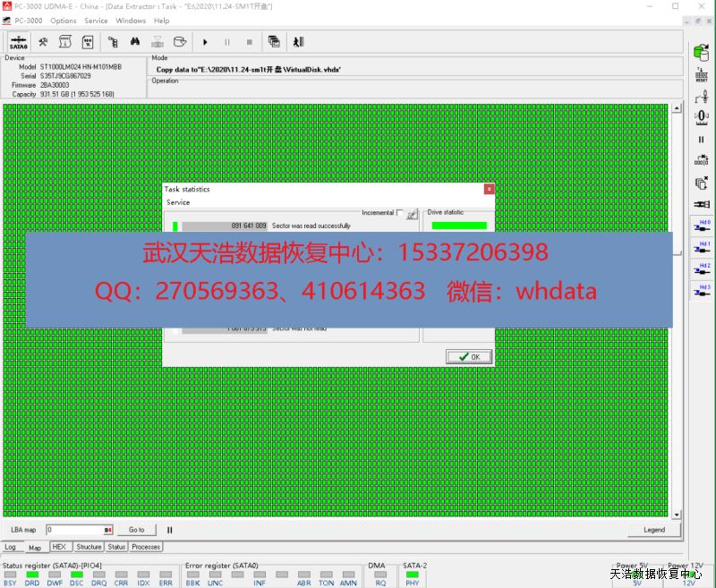
Task: Click the pause icon beside Go to
Action: [169, 530]
